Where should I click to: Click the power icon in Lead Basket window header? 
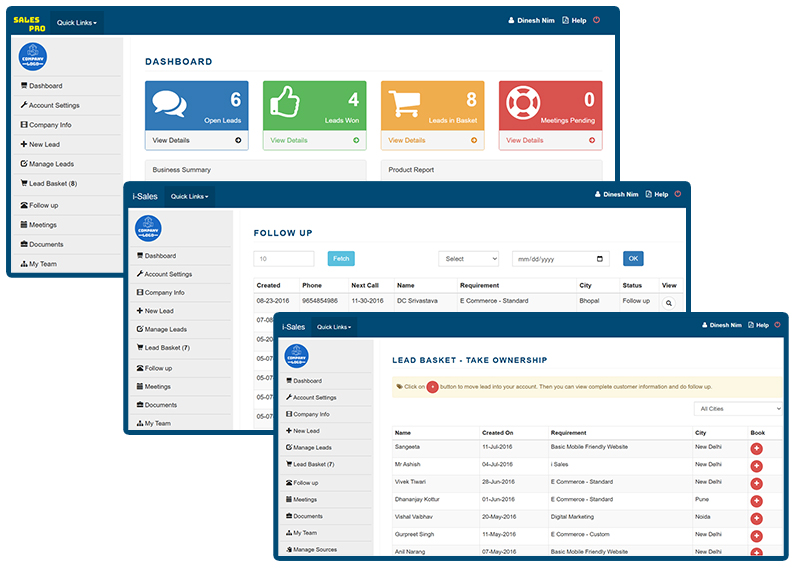click(777, 325)
